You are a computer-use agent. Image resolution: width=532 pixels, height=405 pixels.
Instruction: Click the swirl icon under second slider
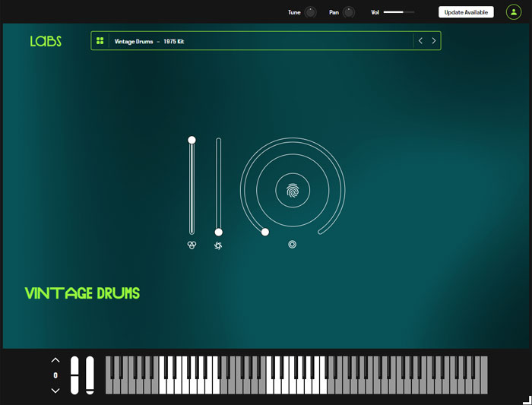(218, 245)
